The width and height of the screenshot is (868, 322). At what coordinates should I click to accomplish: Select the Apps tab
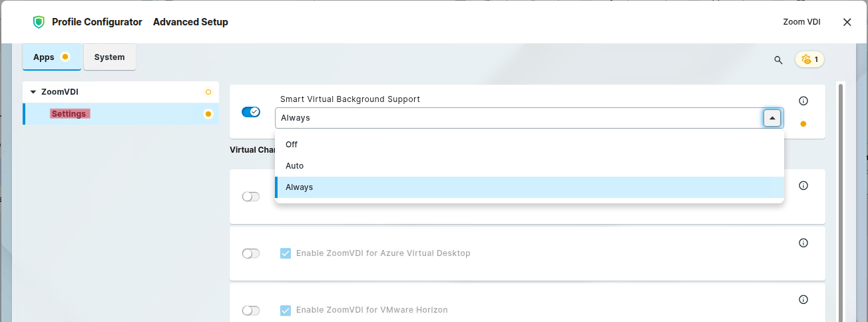pos(44,57)
